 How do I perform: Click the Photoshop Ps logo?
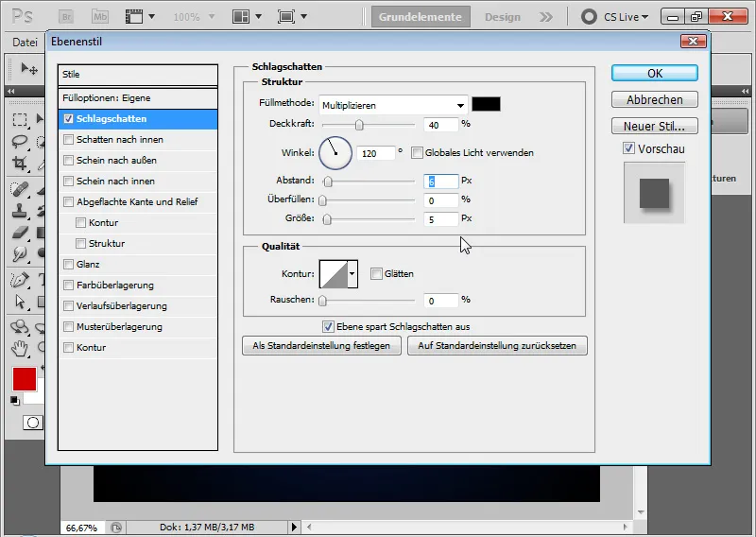click(x=22, y=16)
